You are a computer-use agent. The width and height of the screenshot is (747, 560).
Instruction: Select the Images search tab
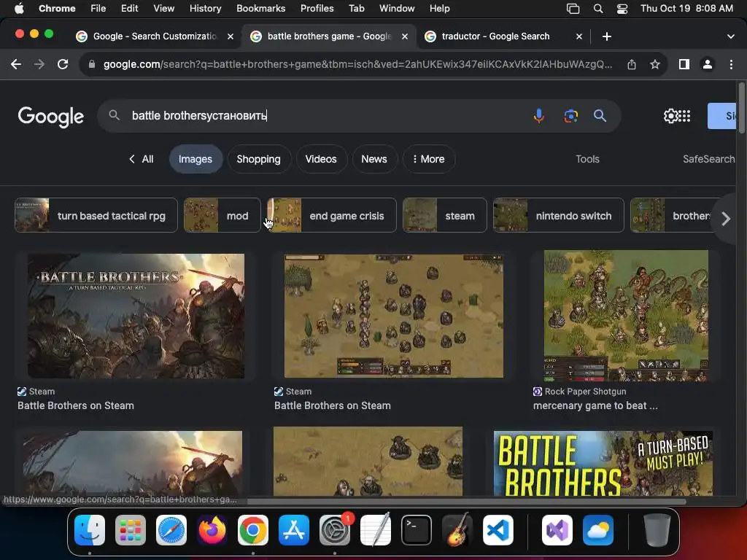(x=196, y=159)
